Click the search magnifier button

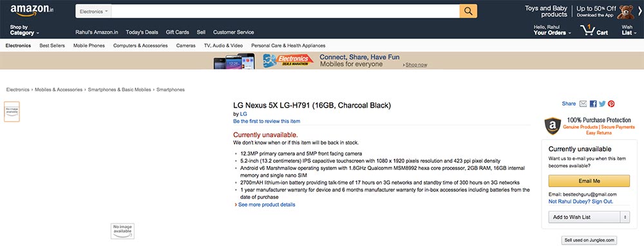tap(468, 11)
